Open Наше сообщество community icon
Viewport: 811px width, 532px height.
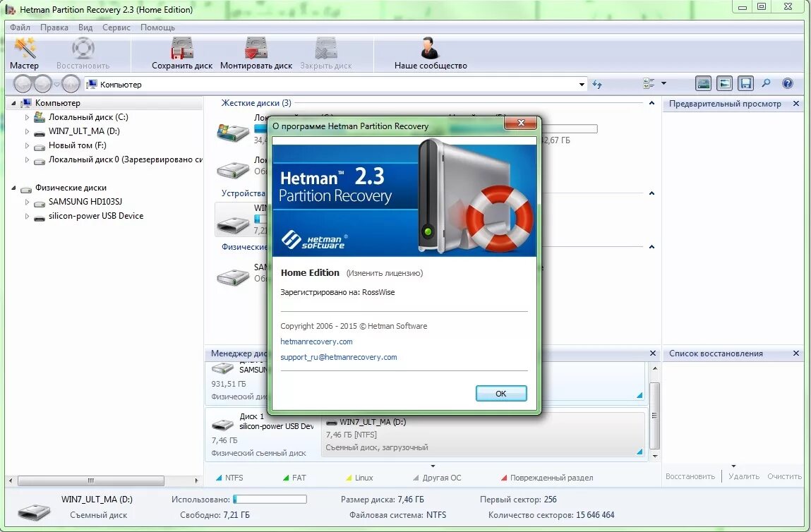click(431, 48)
